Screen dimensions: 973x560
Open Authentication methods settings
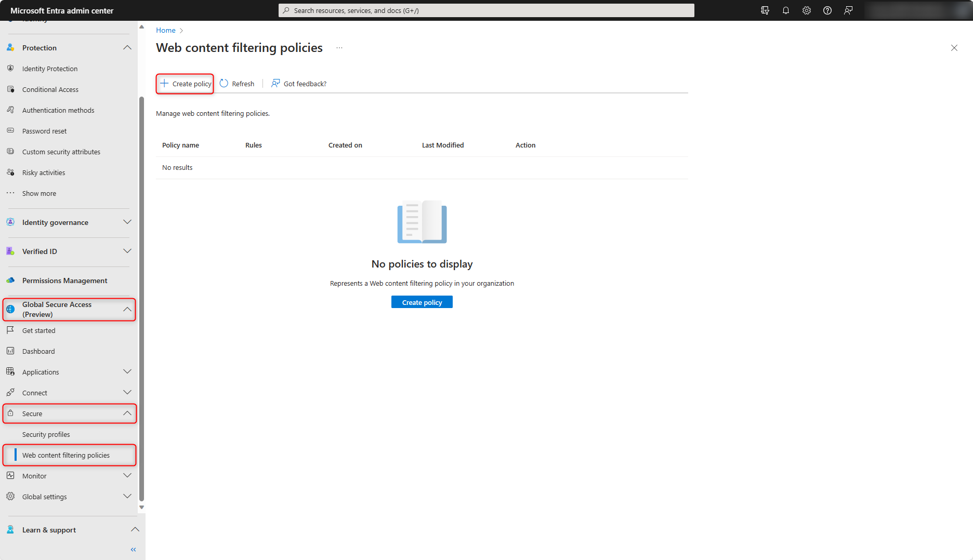click(x=58, y=110)
